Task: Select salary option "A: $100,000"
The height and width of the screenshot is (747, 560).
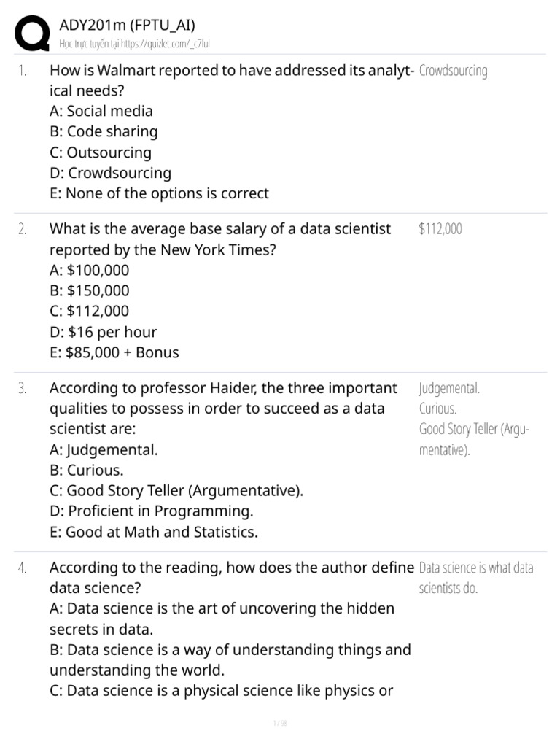Action: pos(89,270)
